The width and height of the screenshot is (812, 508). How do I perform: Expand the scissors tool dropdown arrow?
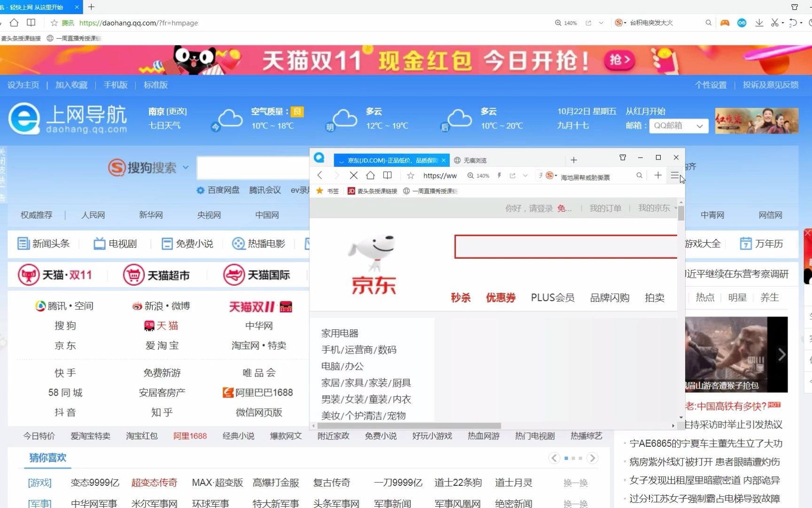click(x=783, y=23)
